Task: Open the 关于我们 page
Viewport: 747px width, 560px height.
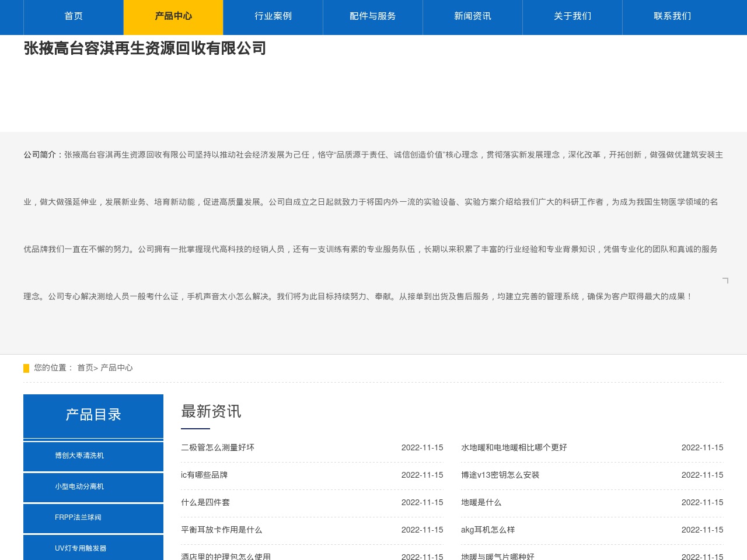Action: click(573, 16)
